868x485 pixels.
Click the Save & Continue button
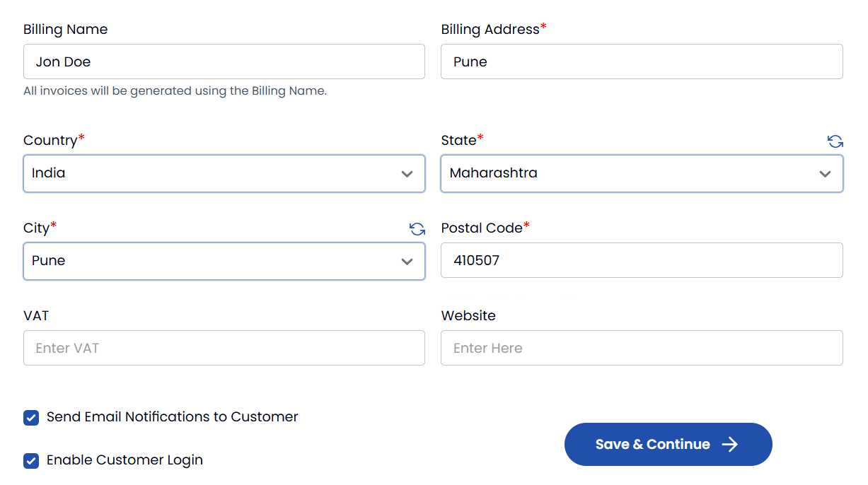point(668,445)
